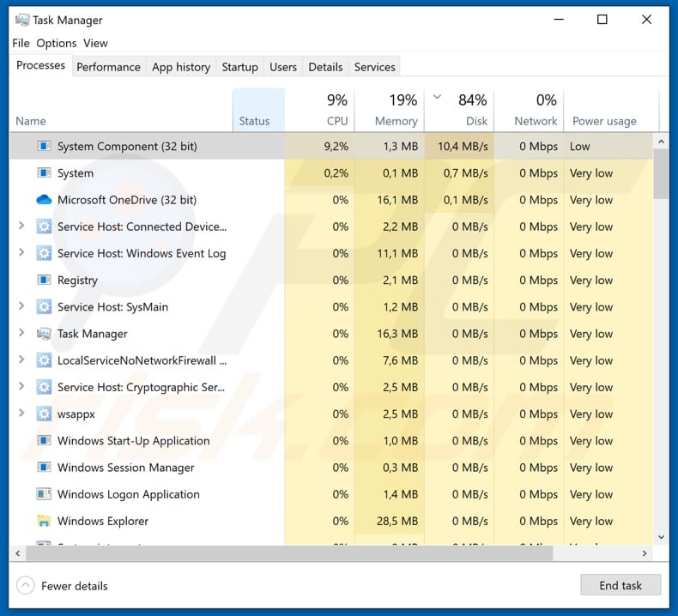The width and height of the screenshot is (678, 616).
Task: Click the Service Host: Windows Event Log gear icon
Action: click(44, 253)
